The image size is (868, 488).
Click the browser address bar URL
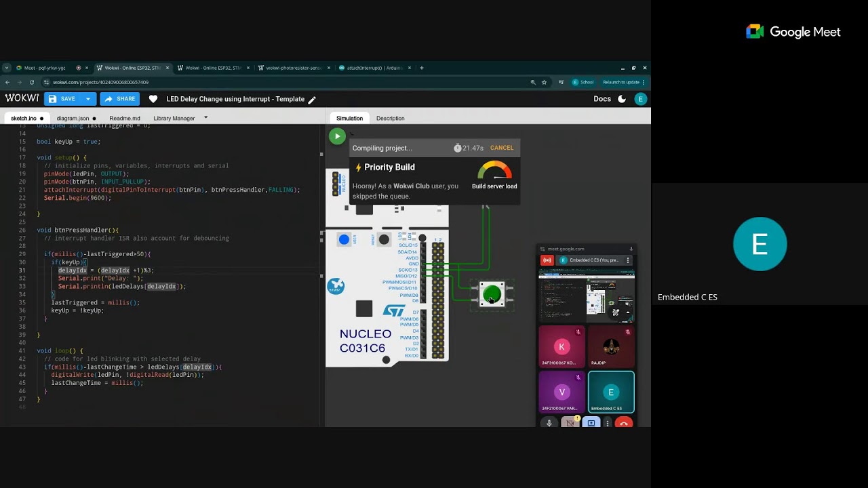click(100, 82)
